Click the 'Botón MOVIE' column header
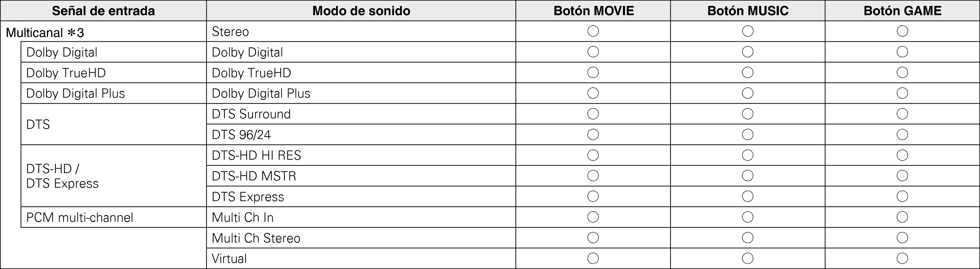Viewport: 980px width, 269px height. point(594,11)
